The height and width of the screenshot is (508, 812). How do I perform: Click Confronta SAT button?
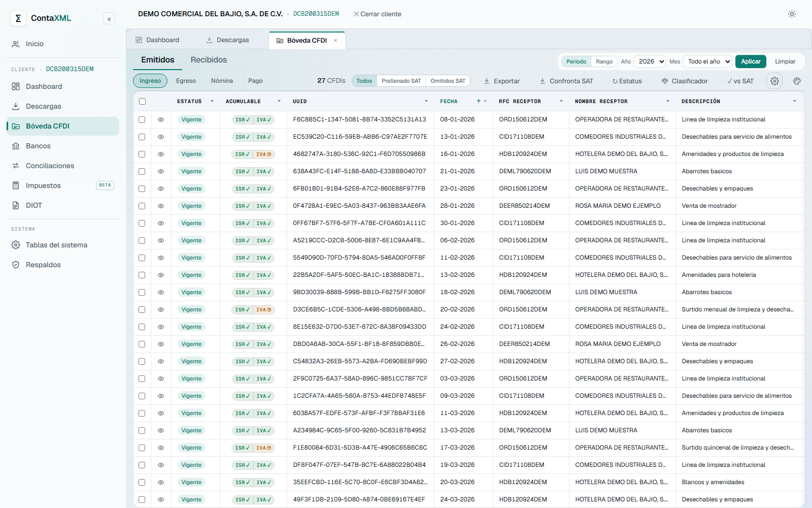point(566,81)
